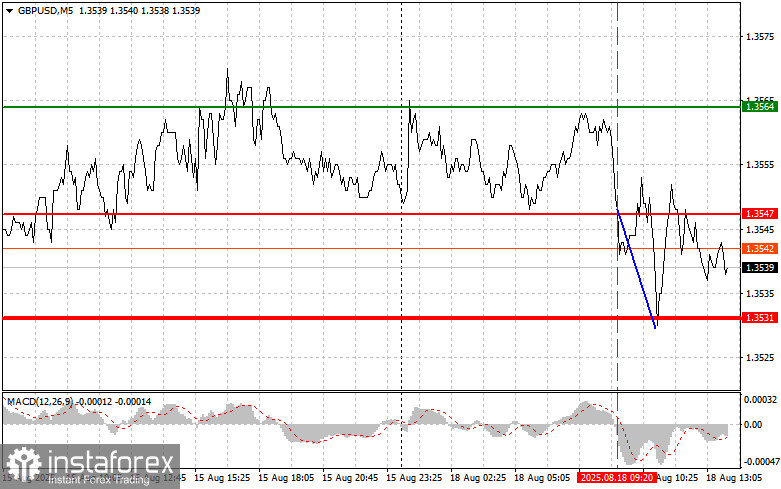Click the 1.3555 axis price value
This screenshot has width=781, height=489.
pos(760,165)
